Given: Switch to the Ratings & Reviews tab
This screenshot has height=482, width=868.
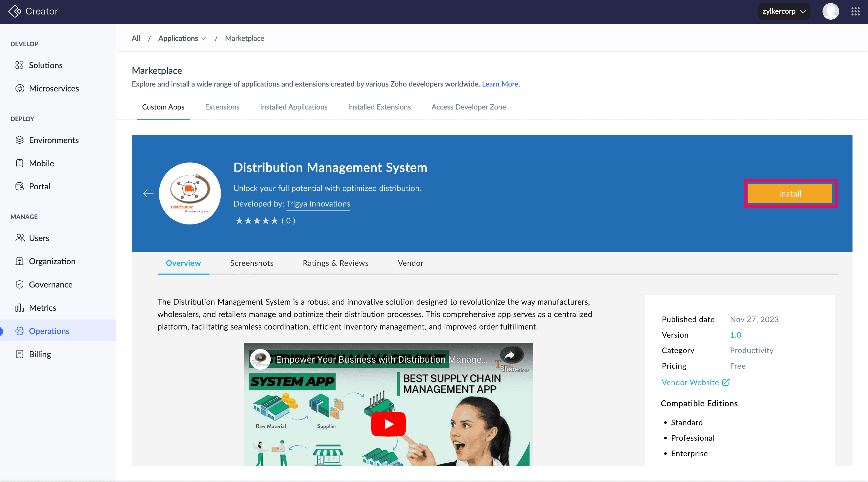Looking at the screenshot, I should [x=335, y=263].
